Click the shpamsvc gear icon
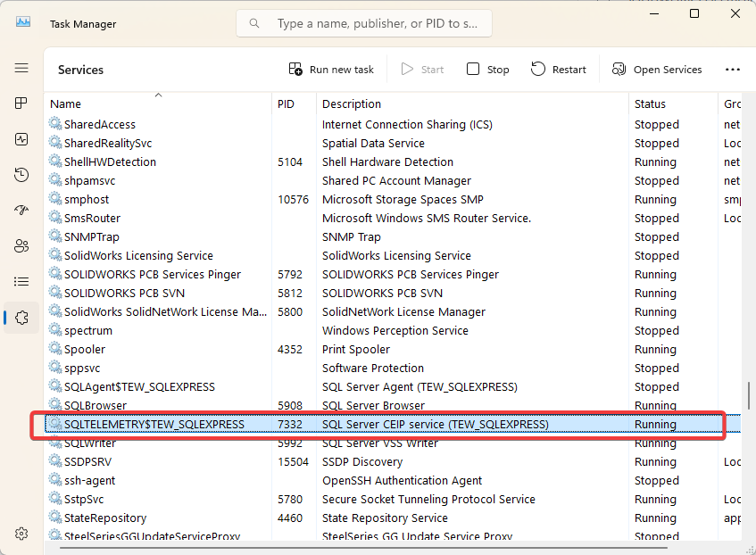The width and height of the screenshot is (756, 555). coord(55,180)
